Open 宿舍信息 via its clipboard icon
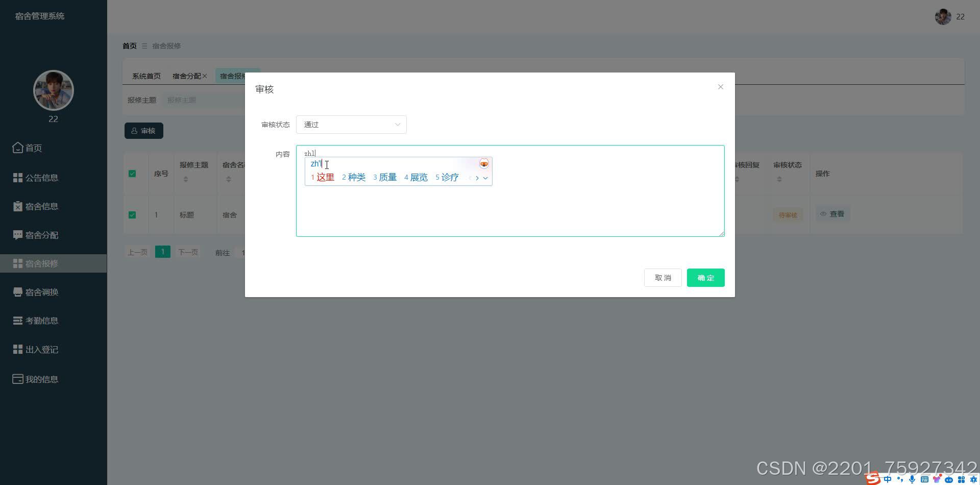 pos(18,206)
